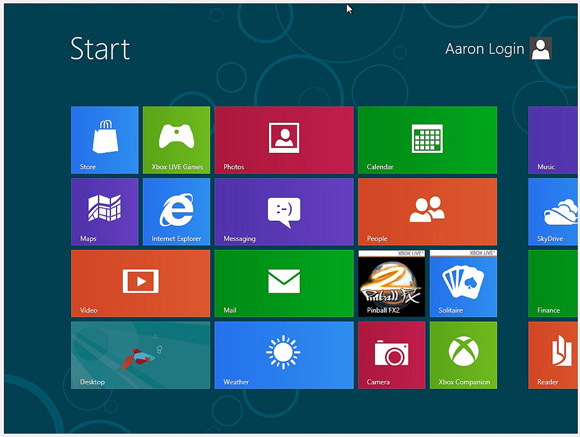Image resolution: width=580 pixels, height=437 pixels.
Task: Open the Reader tile
Action: point(553,355)
